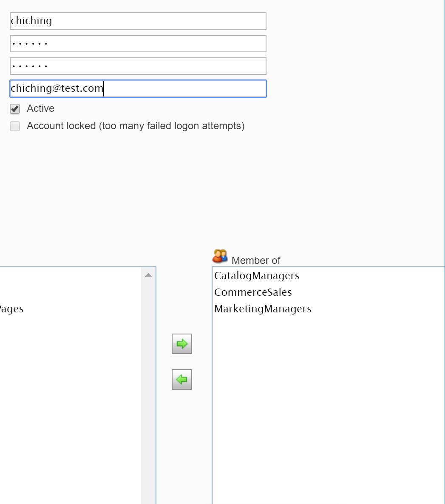The image size is (445, 504).
Task: Select the partially visible 'Pages' group item
Action: [x=11, y=309]
